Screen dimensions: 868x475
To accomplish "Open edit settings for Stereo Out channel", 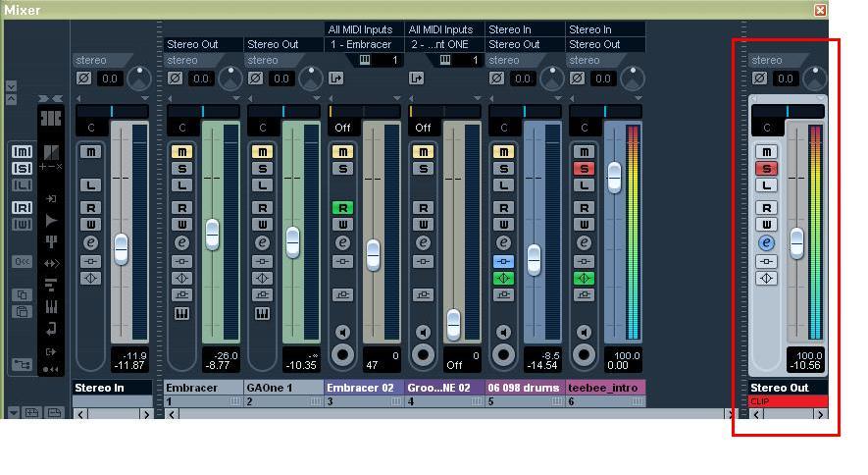I will [766, 242].
